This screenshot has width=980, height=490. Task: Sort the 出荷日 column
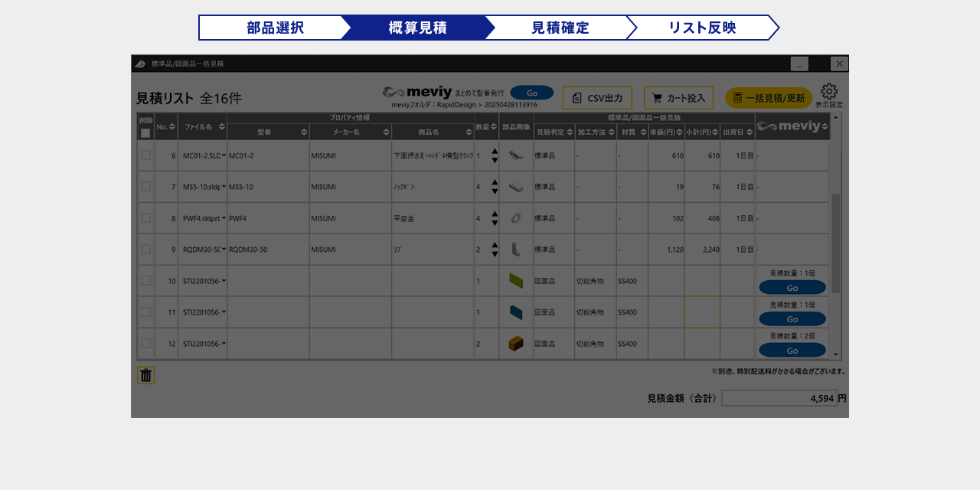749,132
